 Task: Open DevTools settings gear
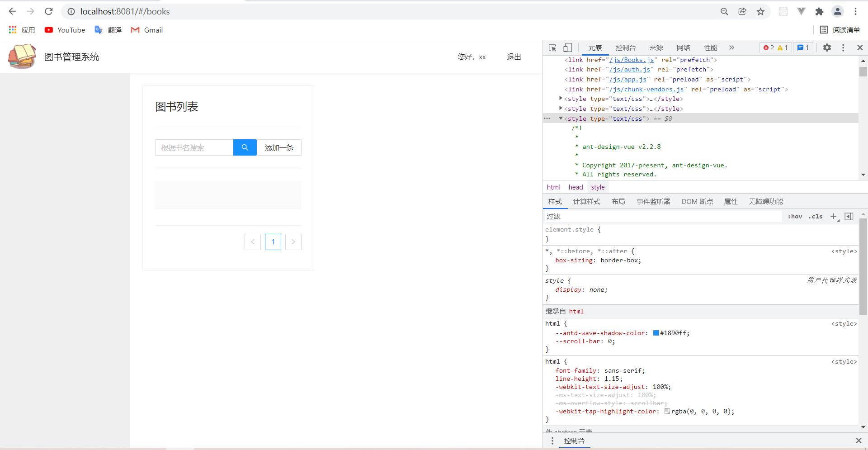(827, 47)
